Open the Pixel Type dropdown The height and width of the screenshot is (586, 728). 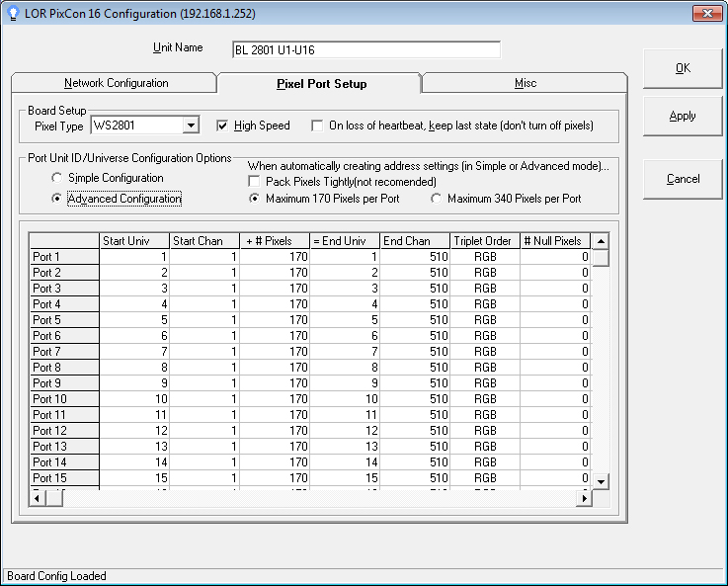tap(191, 126)
